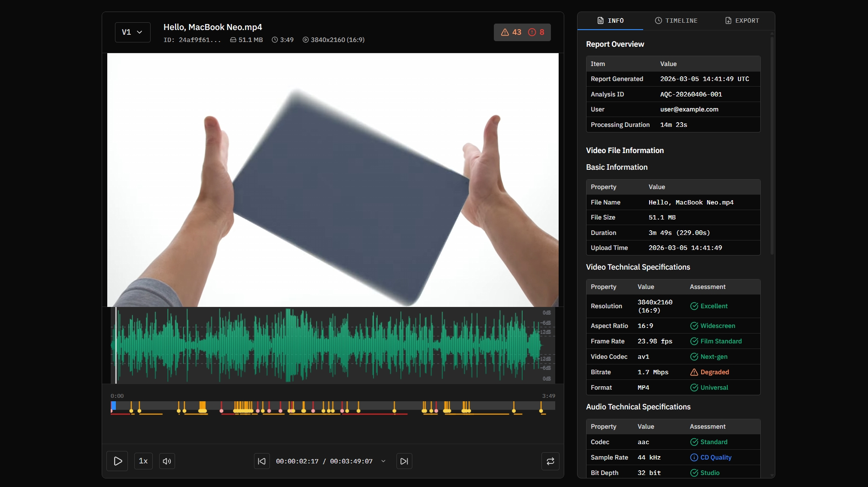The width and height of the screenshot is (868, 487).
Task: Click the Degraded bitrate warning icon
Action: click(694, 372)
